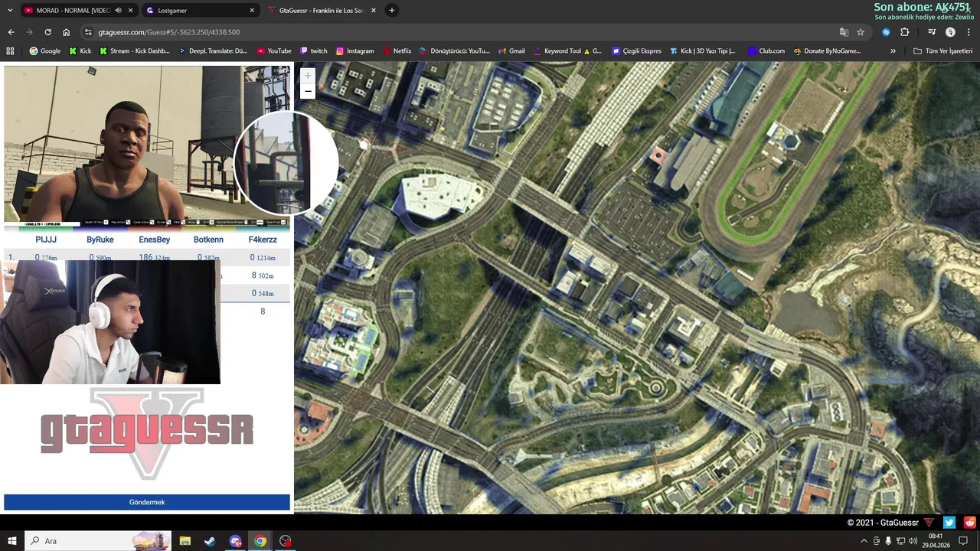
Task: Open Kick bookmark
Action: [x=80, y=51]
